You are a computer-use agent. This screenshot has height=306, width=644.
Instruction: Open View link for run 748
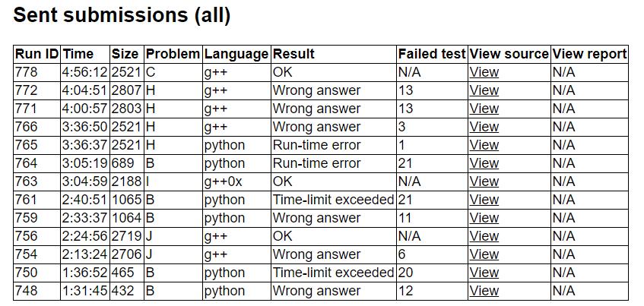pos(484,291)
